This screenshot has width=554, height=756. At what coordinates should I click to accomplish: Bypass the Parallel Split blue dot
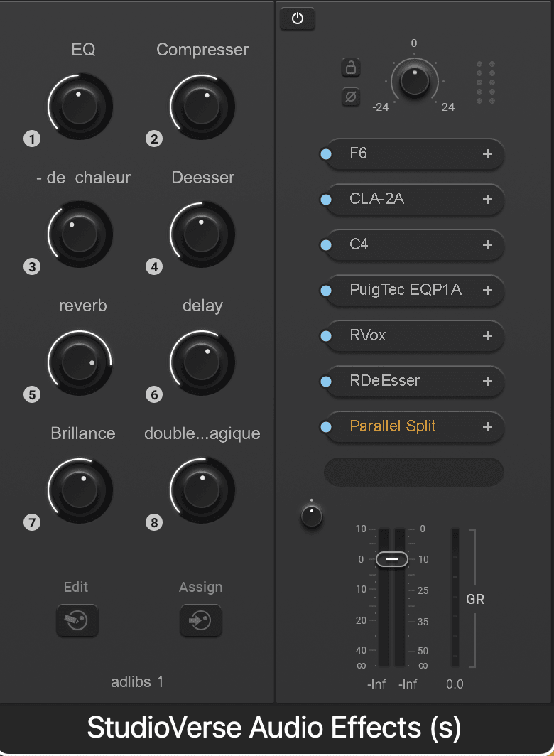326,427
